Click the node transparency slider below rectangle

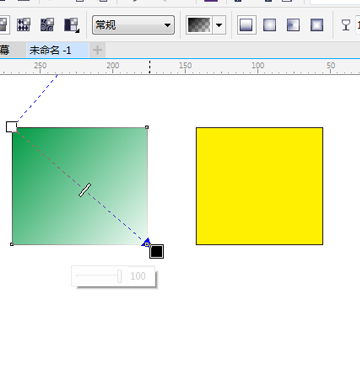coord(99,276)
